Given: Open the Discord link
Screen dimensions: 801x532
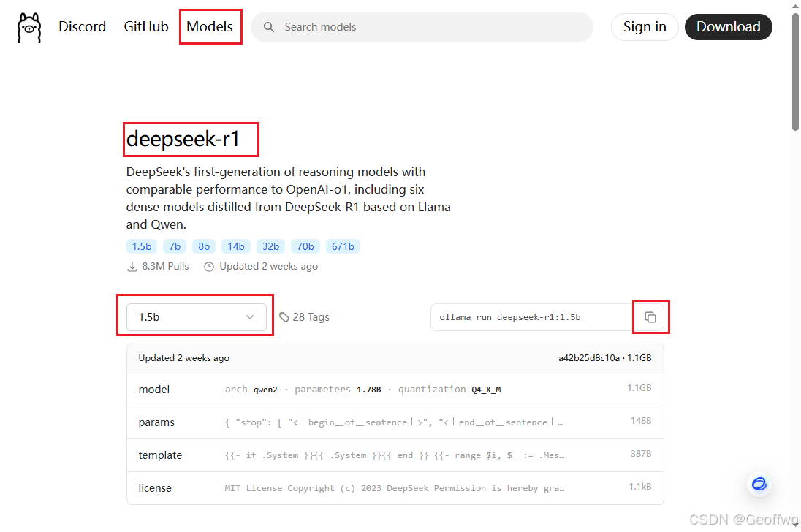Looking at the screenshot, I should click(x=83, y=26).
